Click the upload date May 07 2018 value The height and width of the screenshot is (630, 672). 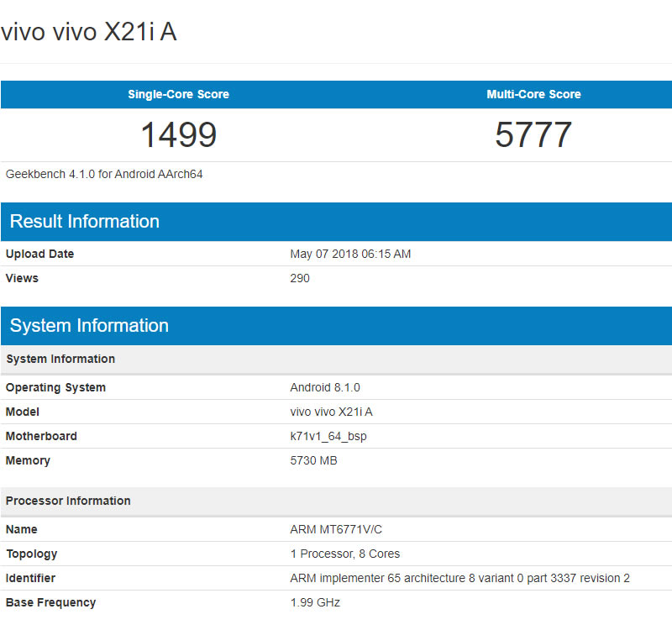350,254
